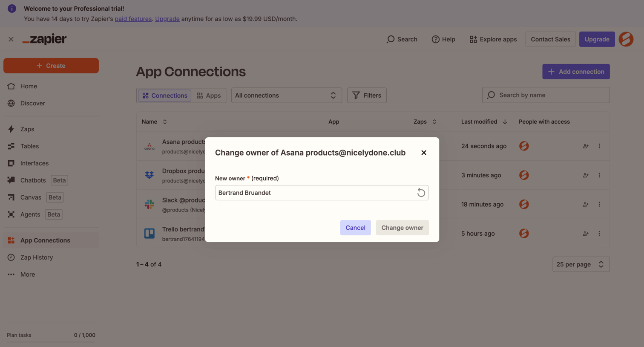Click Plan tasks 0 / 1,000 usage
Screen dimensions: 644x347
pos(51,335)
